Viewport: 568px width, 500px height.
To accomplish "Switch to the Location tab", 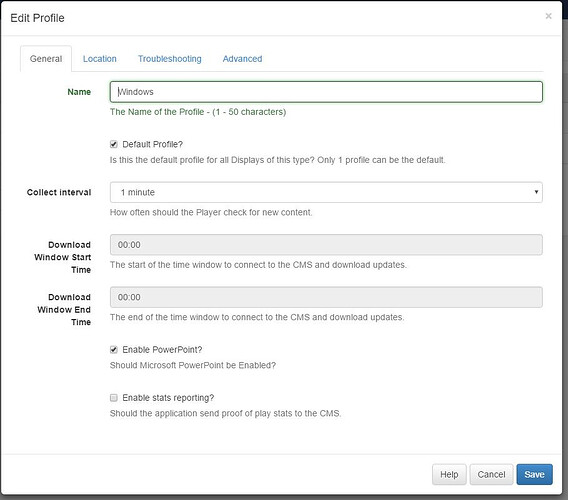I will [100, 59].
